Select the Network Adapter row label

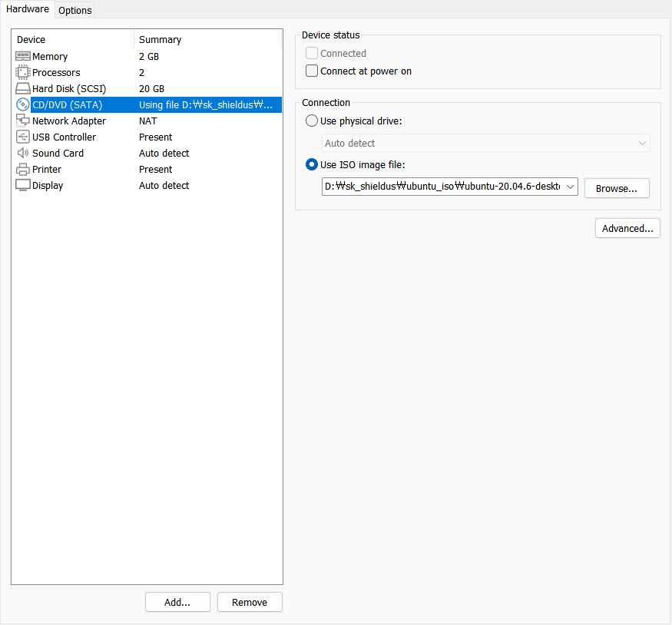tap(69, 121)
